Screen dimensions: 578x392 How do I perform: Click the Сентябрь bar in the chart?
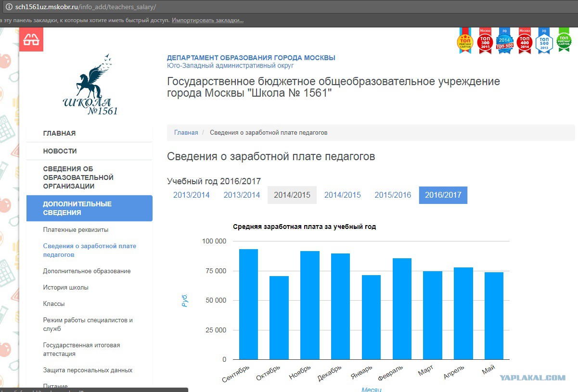click(248, 304)
